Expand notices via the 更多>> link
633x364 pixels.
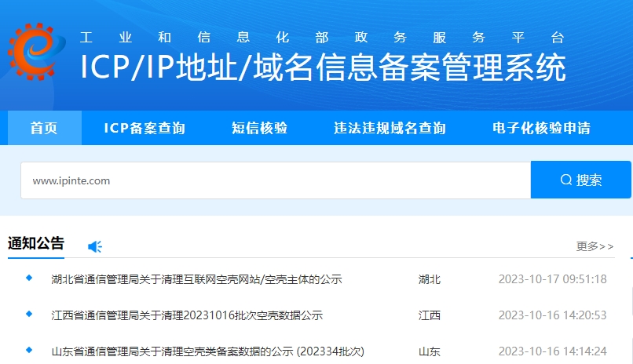click(x=595, y=246)
